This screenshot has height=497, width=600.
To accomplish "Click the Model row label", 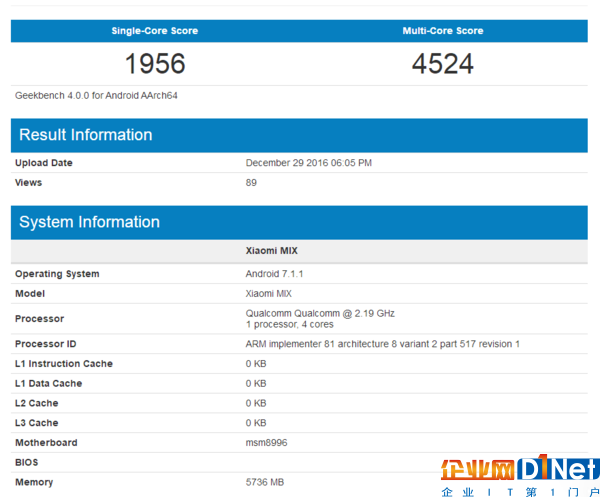I will pyautogui.click(x=30, y=293).
